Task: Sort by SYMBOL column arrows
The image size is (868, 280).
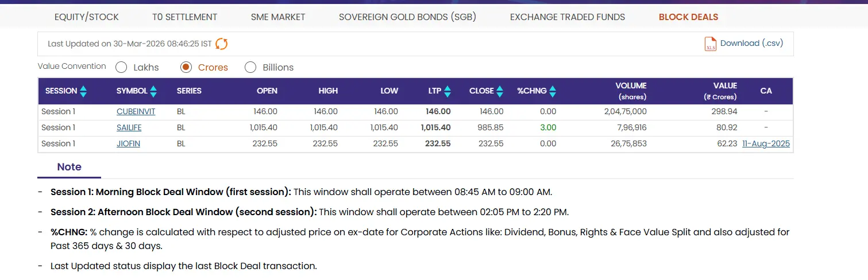Action: 153,91
